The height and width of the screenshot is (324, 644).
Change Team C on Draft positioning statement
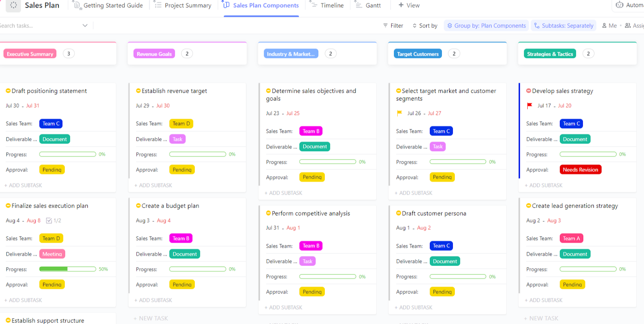coord(51,124)
